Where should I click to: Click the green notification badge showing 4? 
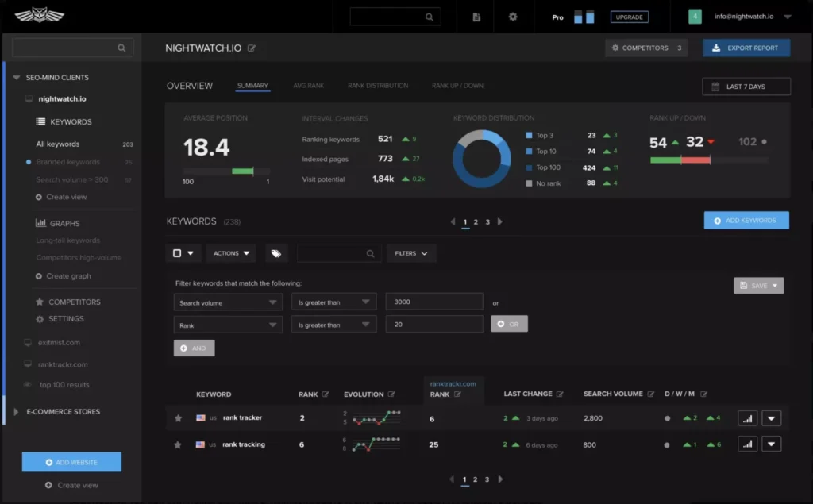[x=695, y=17]
